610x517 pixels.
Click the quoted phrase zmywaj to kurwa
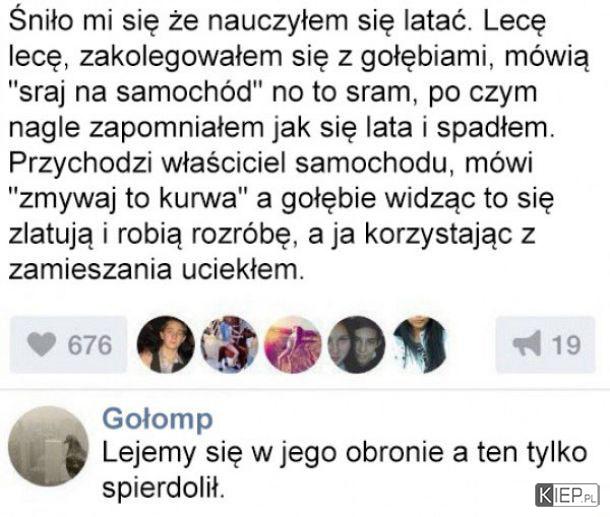pos(128,199)
